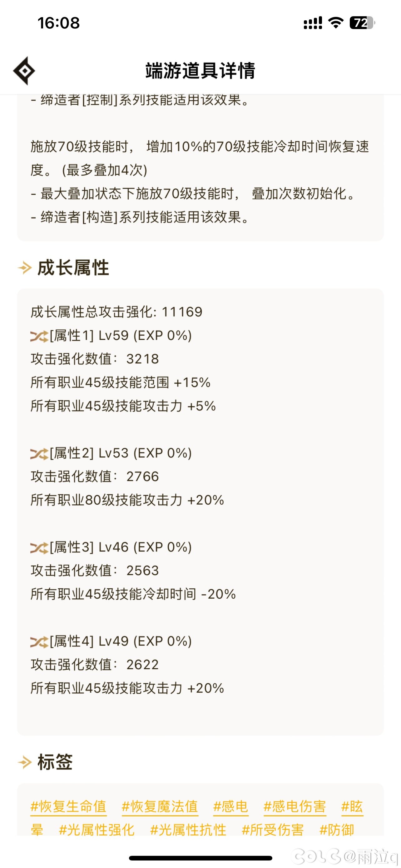Viewport: 401px width, 868px height.
Task: Tap the shuffle icon beside 属性4
Action: coord(39,641)
